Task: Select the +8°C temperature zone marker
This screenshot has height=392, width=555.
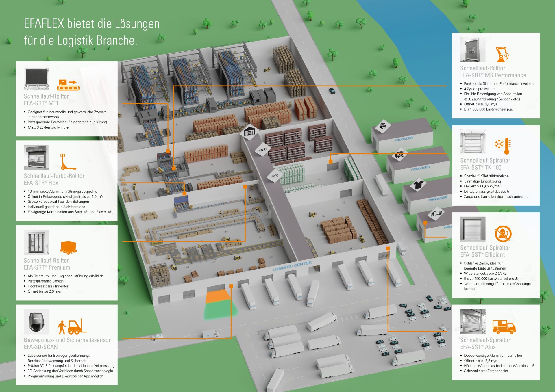Action: pos(263,149)
